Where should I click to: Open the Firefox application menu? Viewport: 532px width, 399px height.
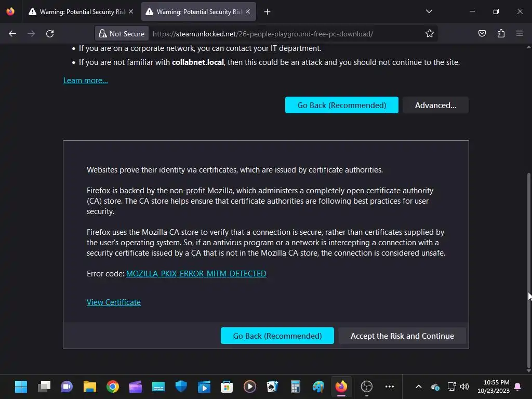click(x=520, y=33)
